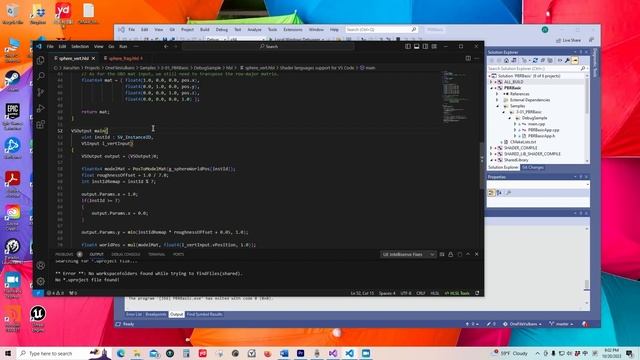The width and height of the screenshot is (640, 360).
Task: Open the VS Code File menu
Action: [50, 47]
